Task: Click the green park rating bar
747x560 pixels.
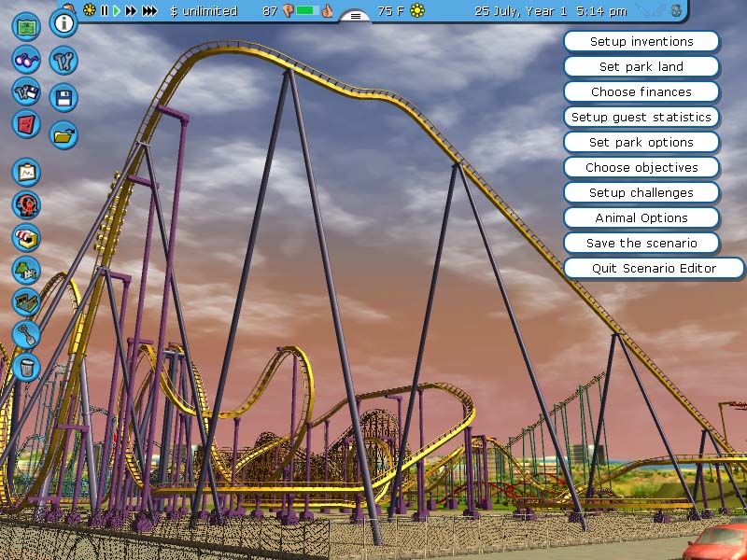Action: click(x=307, y=10)
